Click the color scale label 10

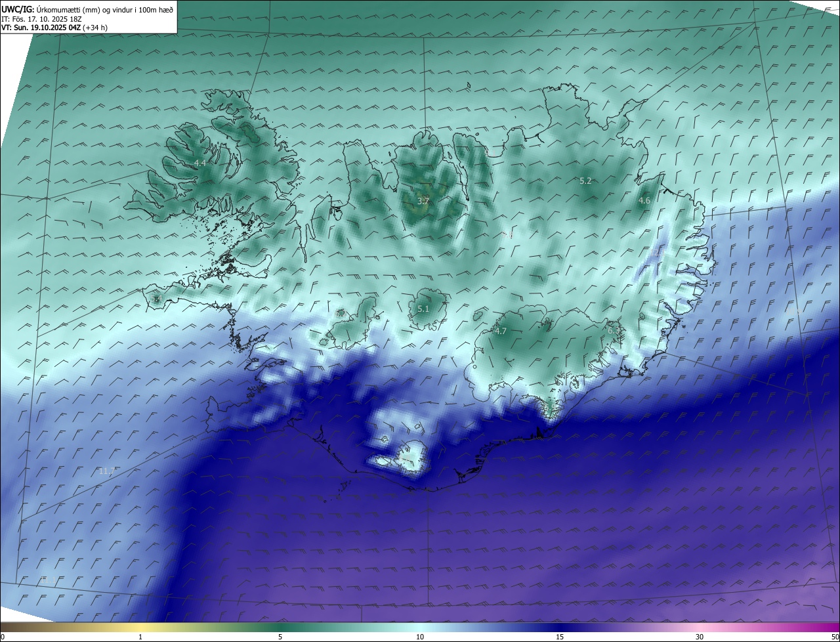tap(420, 637)
